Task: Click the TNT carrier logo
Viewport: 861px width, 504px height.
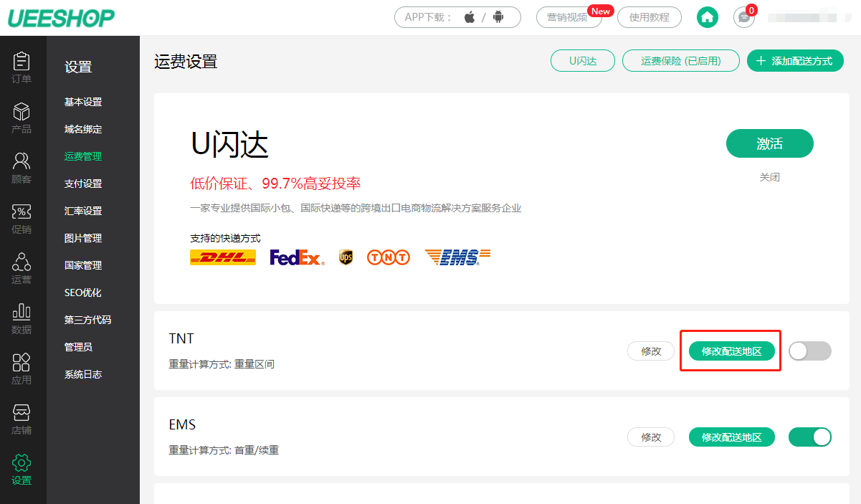Action: coord(388,257)
